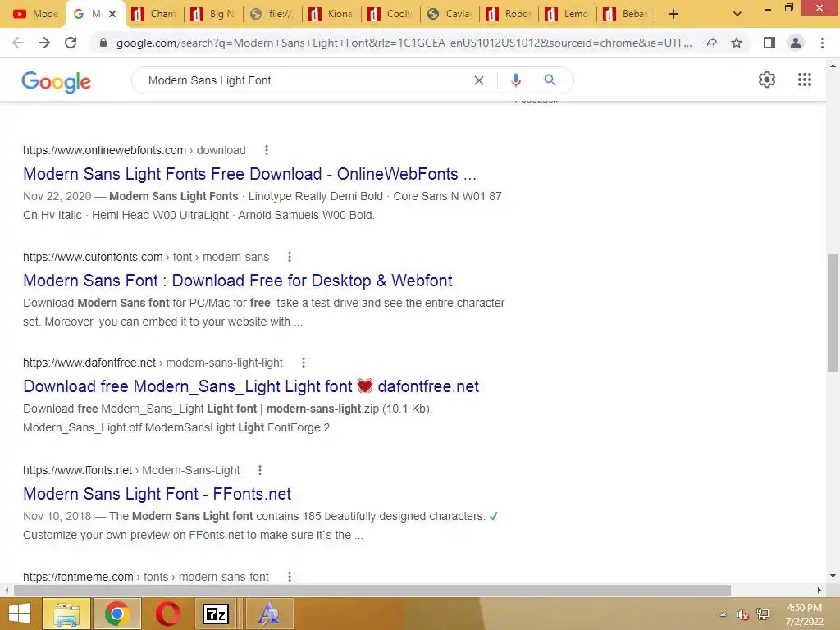
Task: Switch to the 'Kiona' tab
Action: [331, 14]
